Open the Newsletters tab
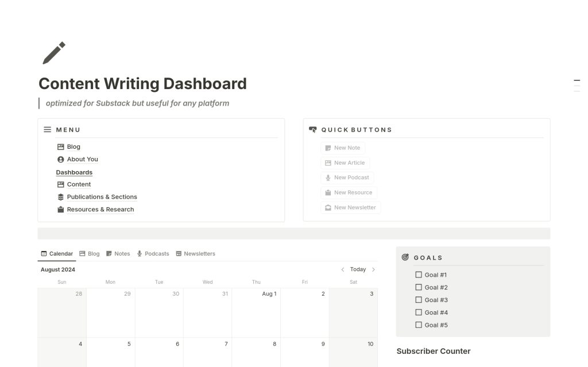This screenshot has width=588, height=367. (195, 254)
